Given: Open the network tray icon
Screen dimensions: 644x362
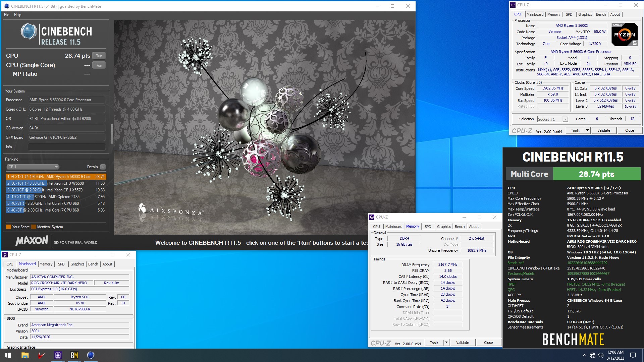Looking at the screenshot, I should point(593,355).
